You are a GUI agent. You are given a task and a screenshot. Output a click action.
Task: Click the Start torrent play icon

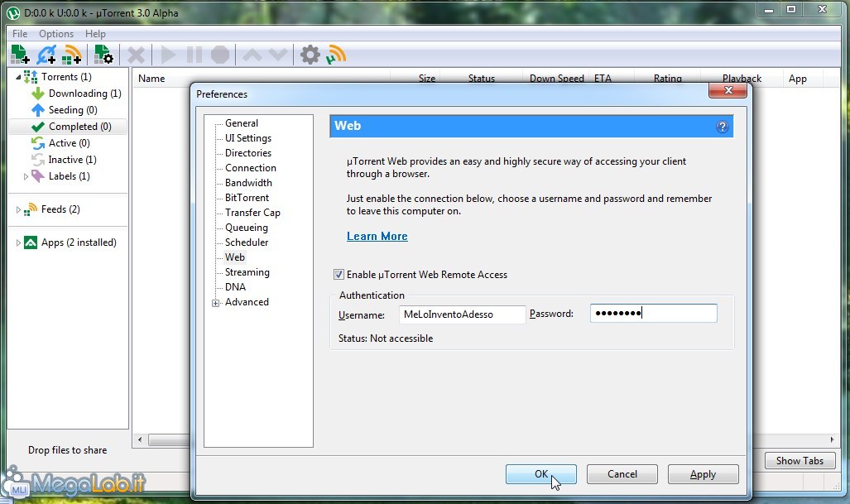[x=168, y=55]
